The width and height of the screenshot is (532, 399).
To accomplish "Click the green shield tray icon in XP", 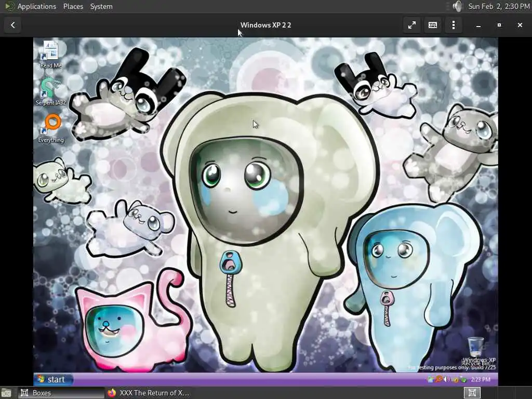I will pyautogui.click(x=463, y=379).
